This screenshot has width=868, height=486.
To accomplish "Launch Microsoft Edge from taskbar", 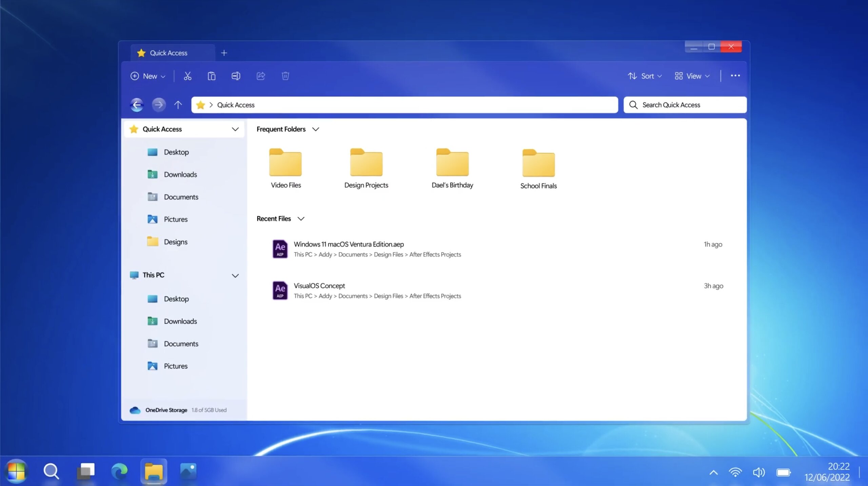I will click(x=119, y=471).
